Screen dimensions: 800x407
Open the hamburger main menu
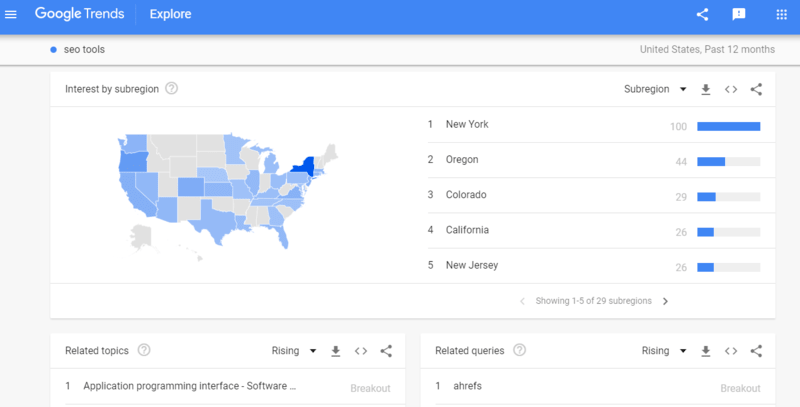click(x=12, y=15)
